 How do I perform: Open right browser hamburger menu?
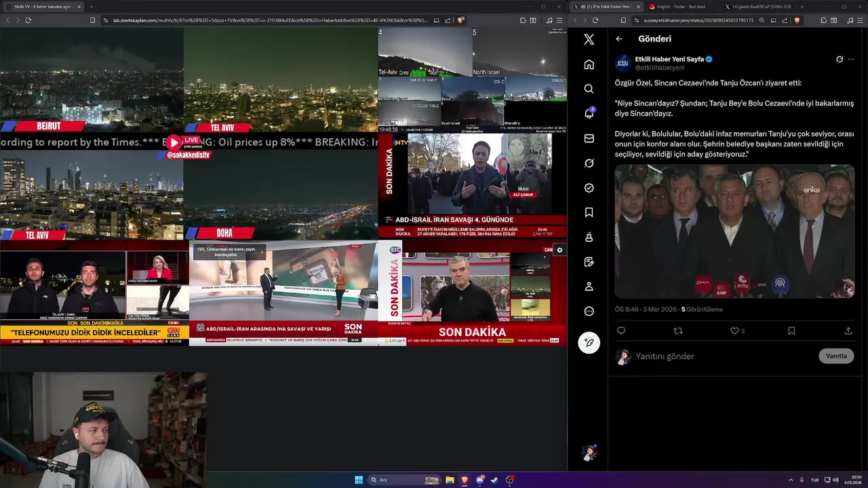point(860,20)
